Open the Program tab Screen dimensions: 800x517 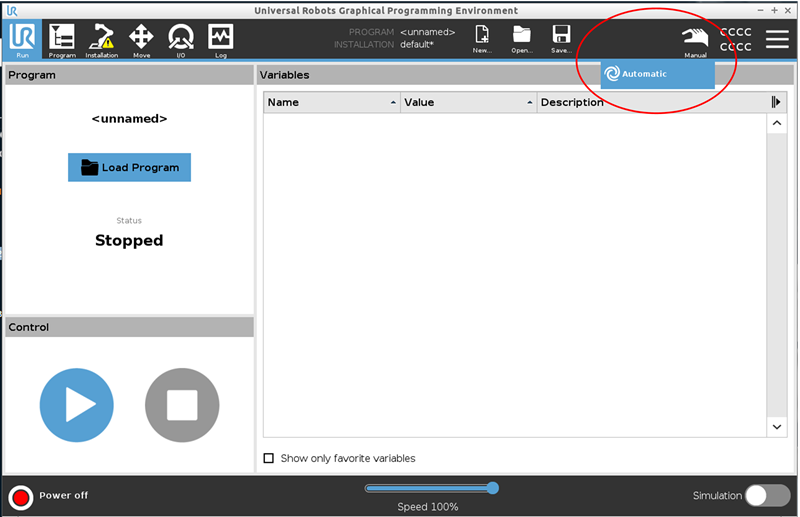point(62,40)
